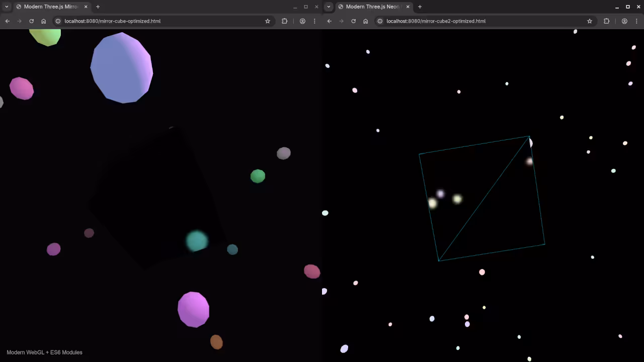Open a new tab in the left window
Screen dimensions: 644x362
pos(98,7)
